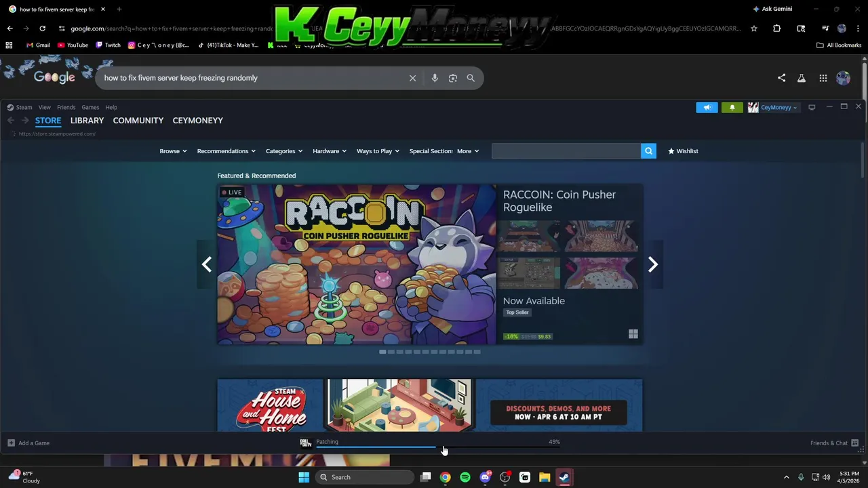Image resolution: width=868 pixels, height=488 pixels.
Task: Click the star icon beside Wishlist
Action: 671,151
